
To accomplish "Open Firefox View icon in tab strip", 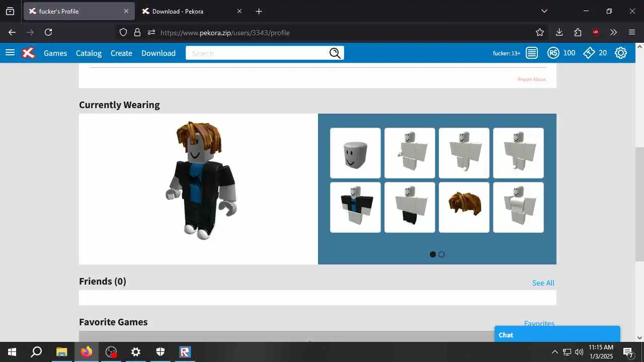I will coord(10,11).
